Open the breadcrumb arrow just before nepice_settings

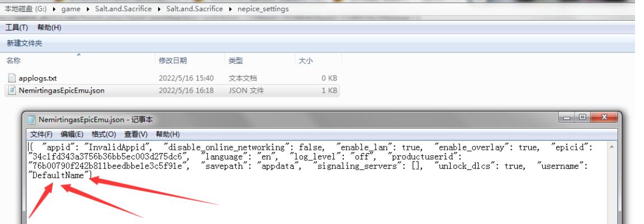click(x=230, y=10)
